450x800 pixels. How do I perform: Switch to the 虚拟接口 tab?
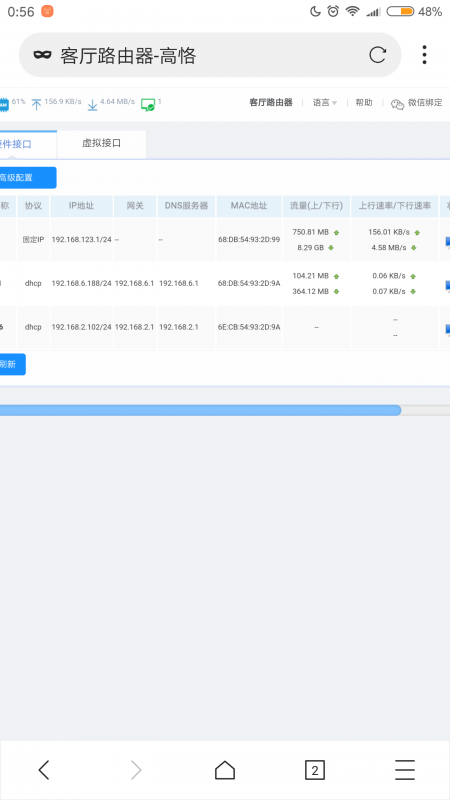[102, 143]
